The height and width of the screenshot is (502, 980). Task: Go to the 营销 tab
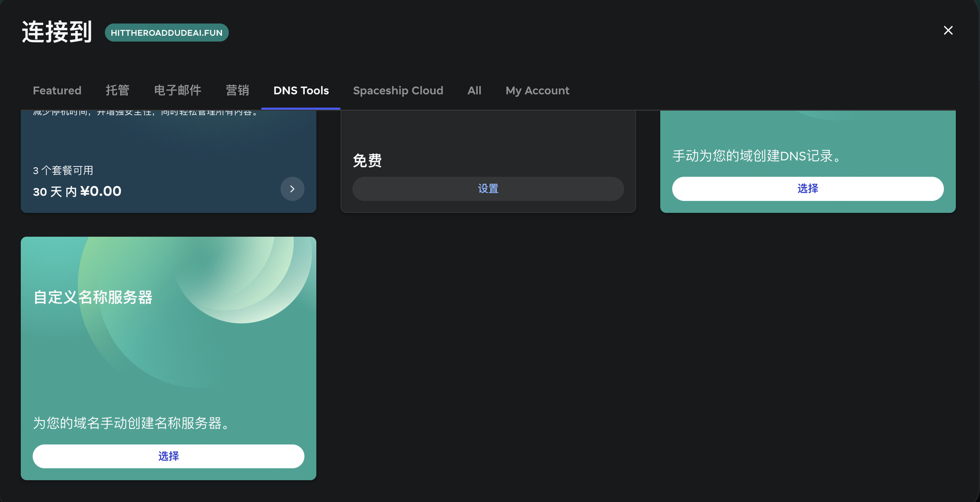click(x=237, y=91)
